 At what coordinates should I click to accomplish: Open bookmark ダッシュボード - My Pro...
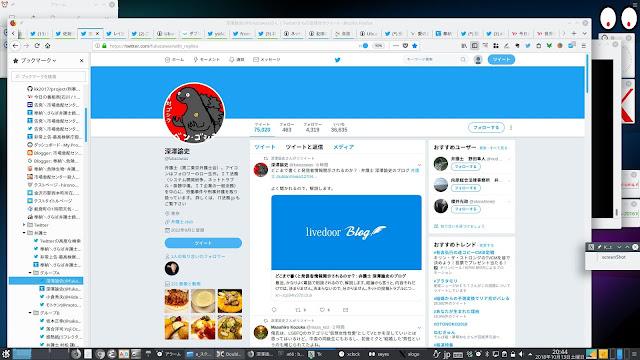tap(54, 145)
